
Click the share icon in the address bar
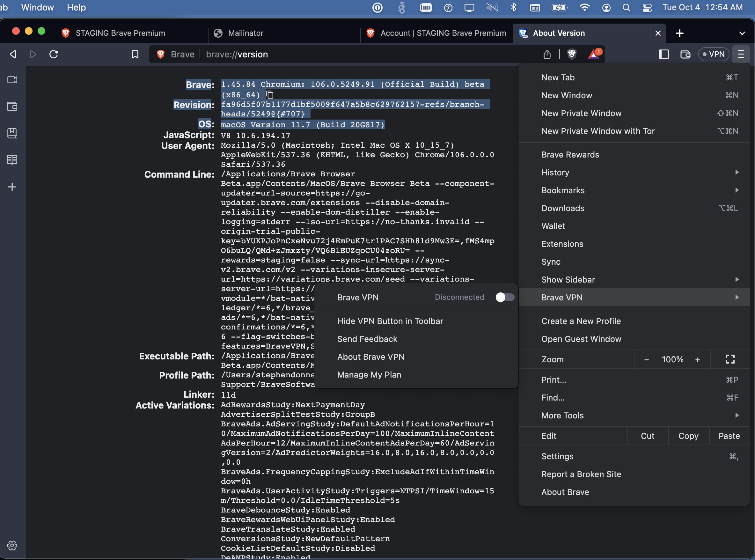pos(547,54)
